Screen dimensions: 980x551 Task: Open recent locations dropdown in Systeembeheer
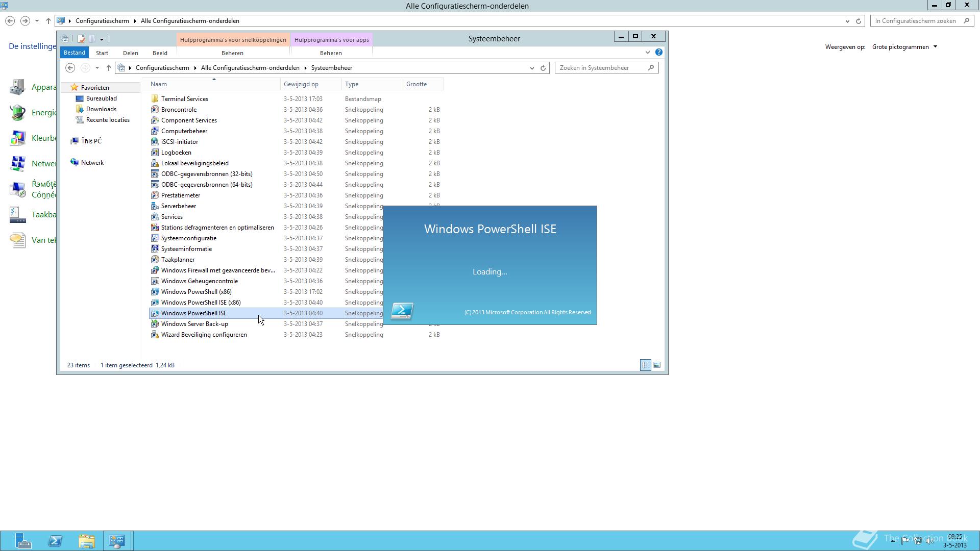tap(97, 68)
